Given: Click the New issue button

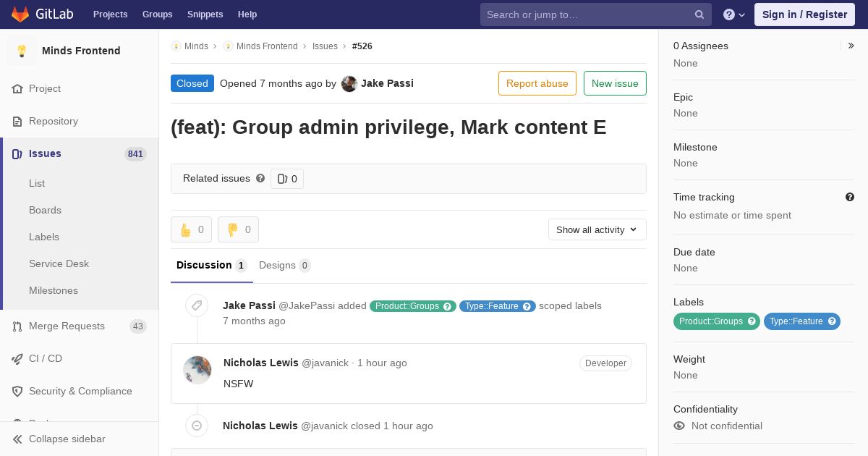Looking at the screenshot, I should pos(615,83).
